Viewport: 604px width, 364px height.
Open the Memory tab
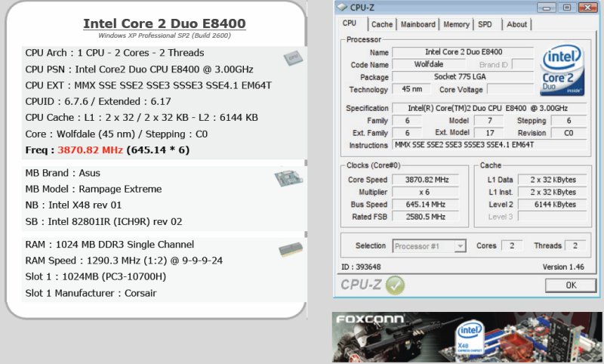coord(457,24)
